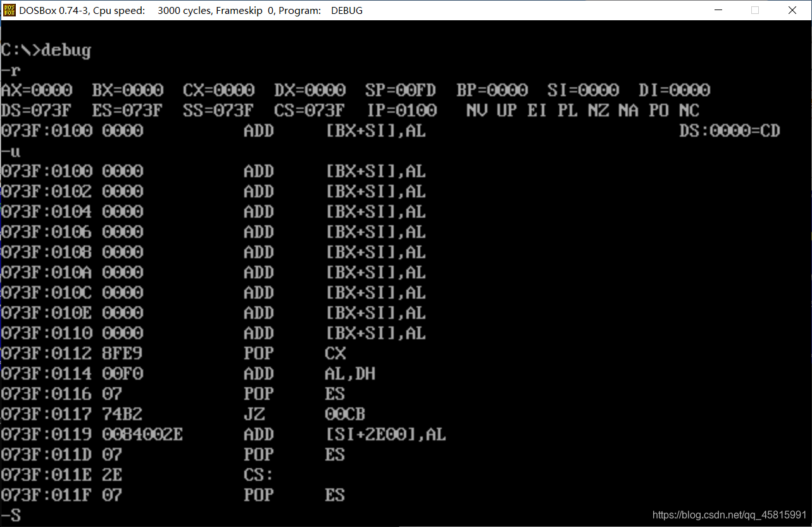The height and width of the screenshot is (527, 812).
Task: Click the '-S' prompt on the last line
Action: [x=11, y=516]
